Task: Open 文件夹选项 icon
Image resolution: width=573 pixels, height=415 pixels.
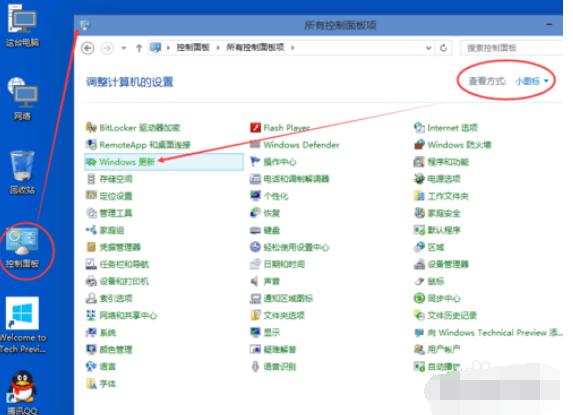Action: click(255, 315)
